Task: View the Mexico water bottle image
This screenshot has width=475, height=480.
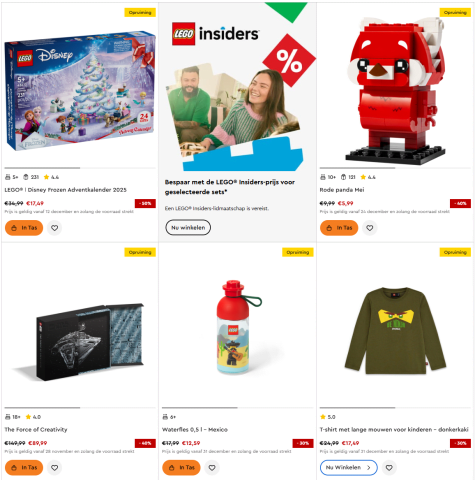Action: 238,327
